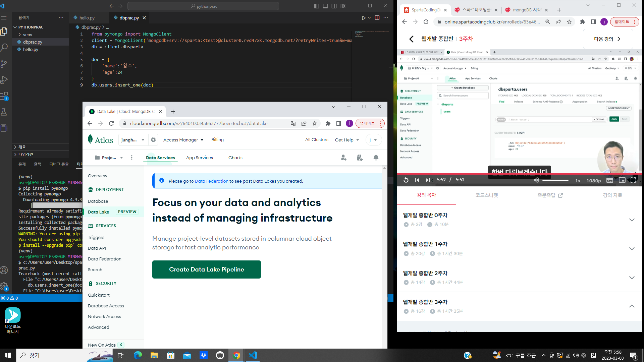Toggle picture-in-picture on the lecture video
The image size is (644, 362).
click(622, 180)
